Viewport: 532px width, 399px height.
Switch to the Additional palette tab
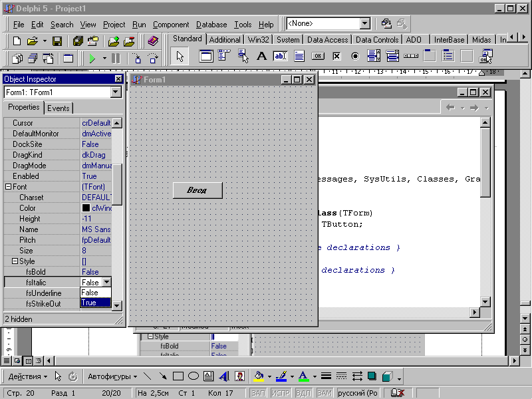click(x=225, y=40)
